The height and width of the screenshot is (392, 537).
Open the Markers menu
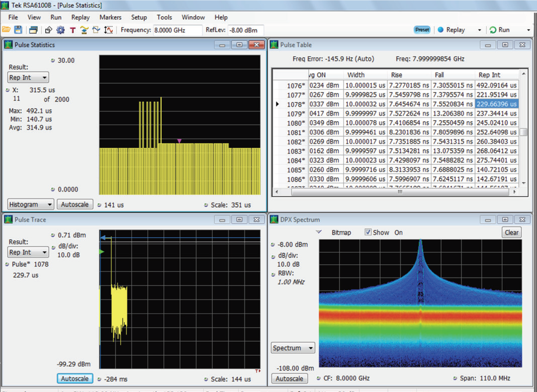110,17
